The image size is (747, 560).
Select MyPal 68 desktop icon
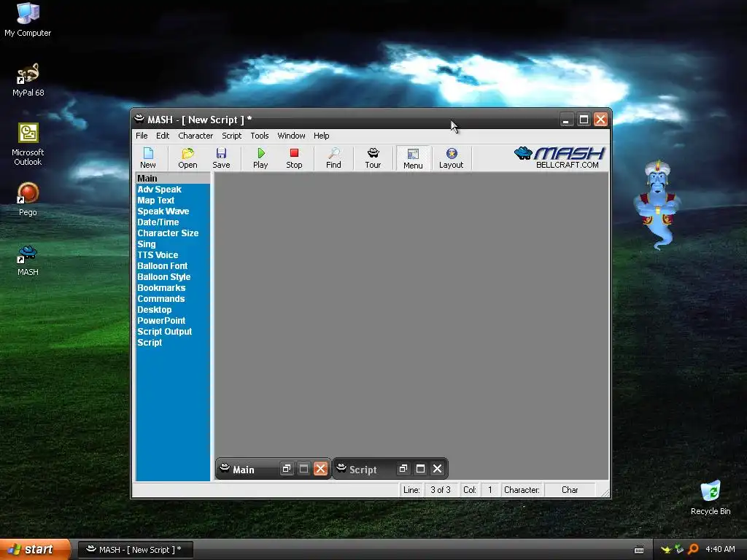(x=28, y=80)
